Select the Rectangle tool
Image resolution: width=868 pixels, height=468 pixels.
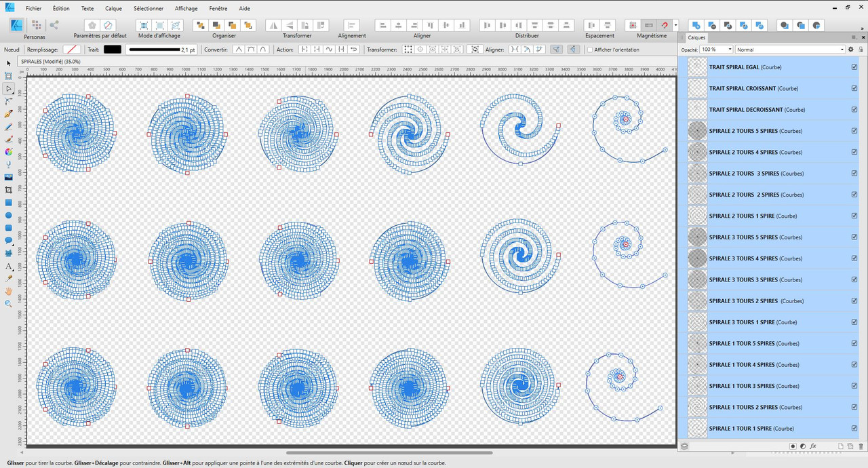click(x=9, y=202)
